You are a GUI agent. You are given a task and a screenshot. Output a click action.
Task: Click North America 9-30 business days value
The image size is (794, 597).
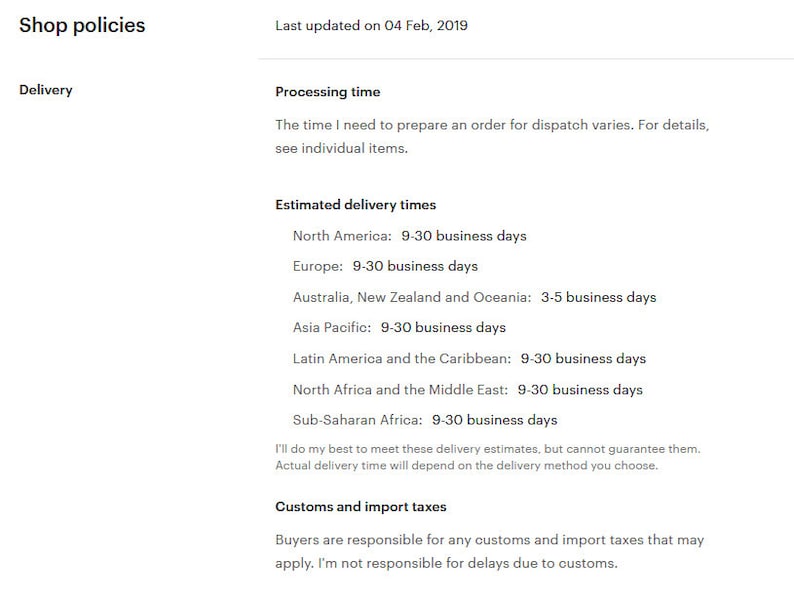coord(464,236)
